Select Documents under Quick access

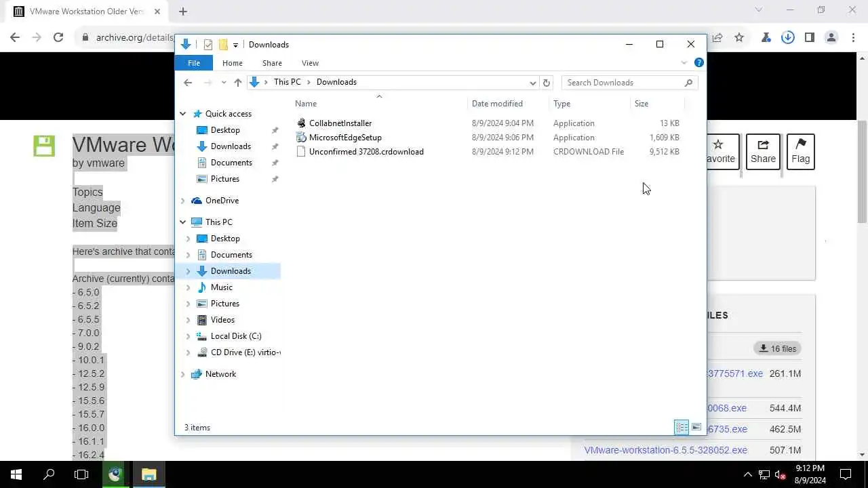pyautogui.click(x=231, y=163)
